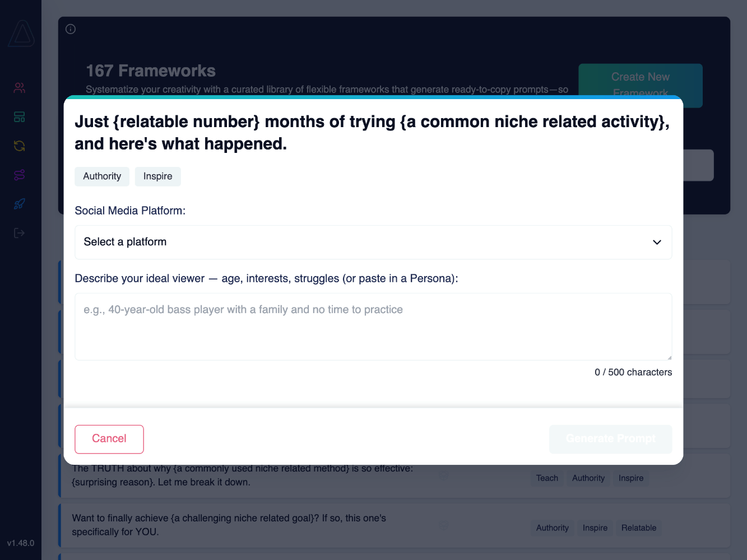Select the rocket launch icon in sidebar
The height and width of the screenshot is (560, 747).
click(19, 204)
